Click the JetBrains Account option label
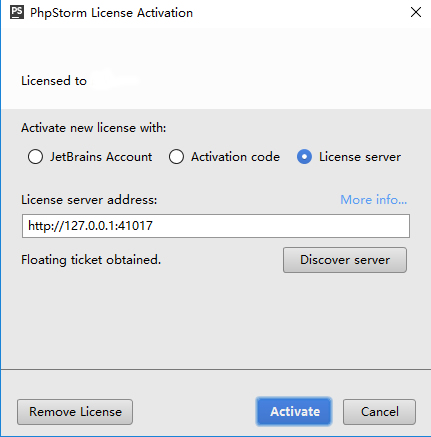Image resolution: width=431 pixels, height=437 pixels. pos(101,157)
